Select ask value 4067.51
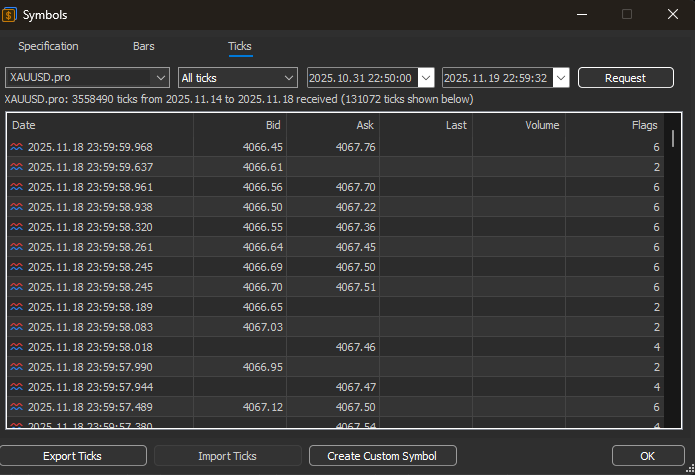 (x=355, y=287)
